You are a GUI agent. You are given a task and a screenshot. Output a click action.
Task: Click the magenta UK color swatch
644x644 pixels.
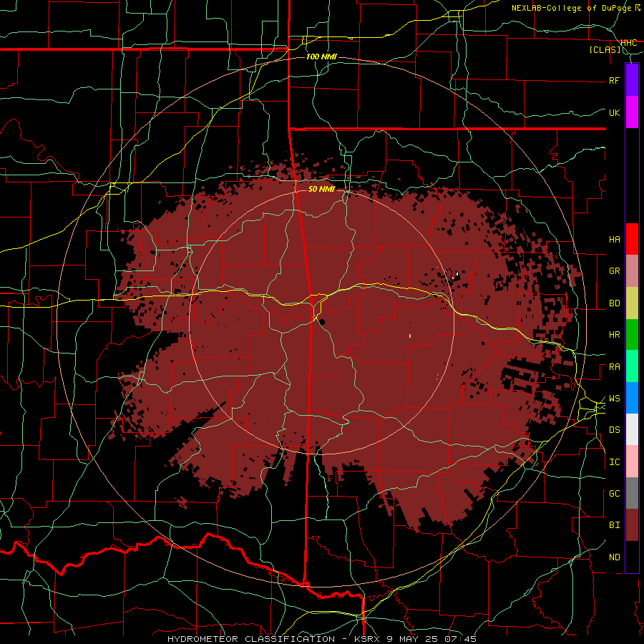coord(632,112)
